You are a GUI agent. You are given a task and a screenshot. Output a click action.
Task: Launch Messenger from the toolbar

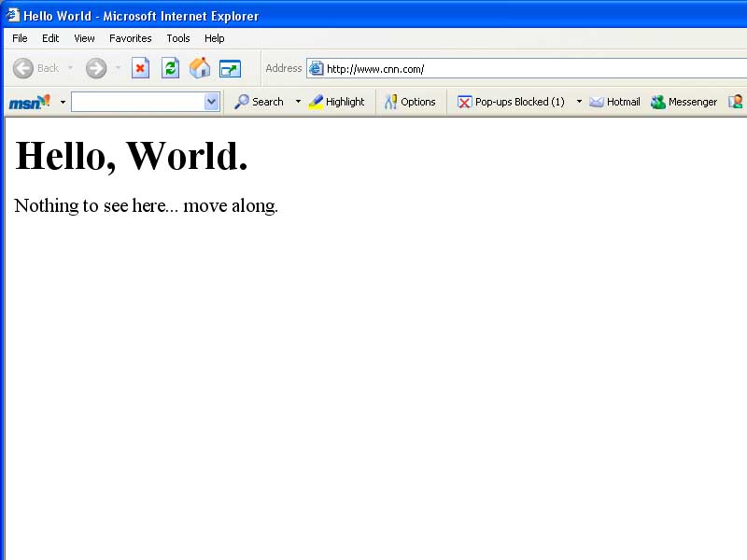point(684,102)
